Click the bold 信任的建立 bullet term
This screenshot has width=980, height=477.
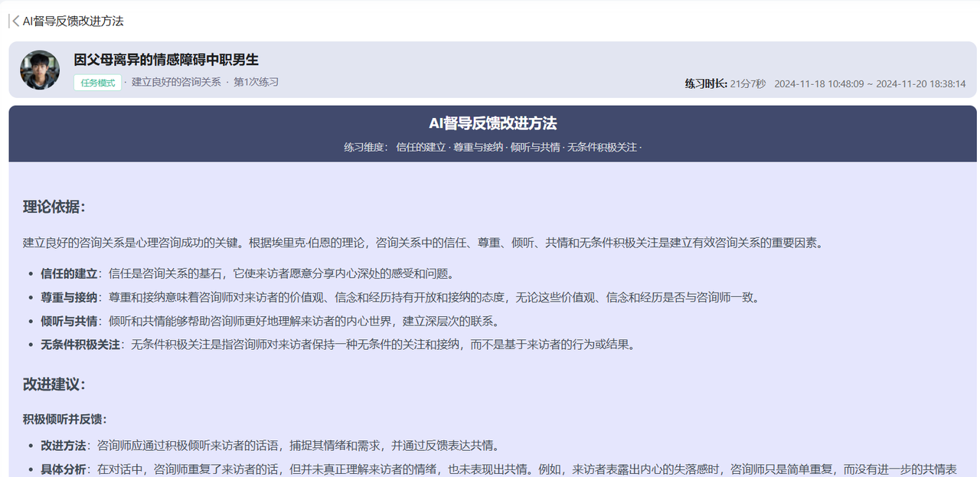[x=69, y=273]
